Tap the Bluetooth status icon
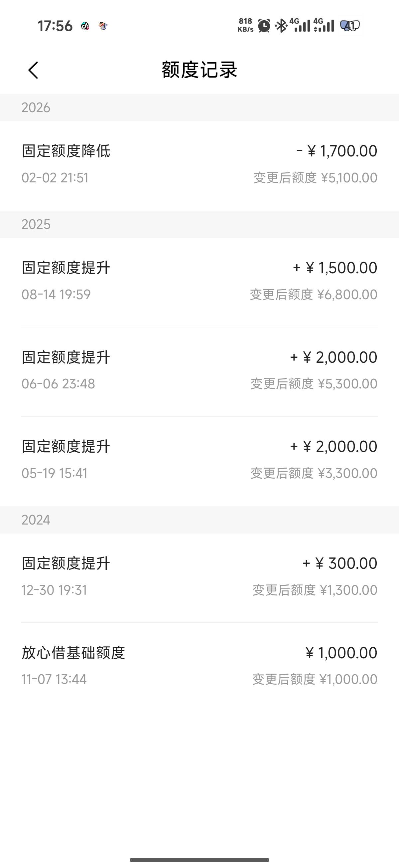The image size is (399, 868). (281, 26)
